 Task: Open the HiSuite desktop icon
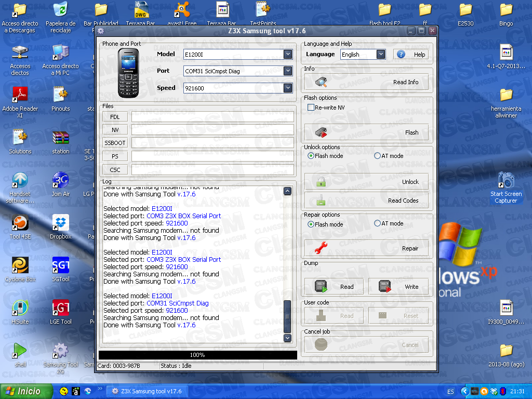[20, 312]
